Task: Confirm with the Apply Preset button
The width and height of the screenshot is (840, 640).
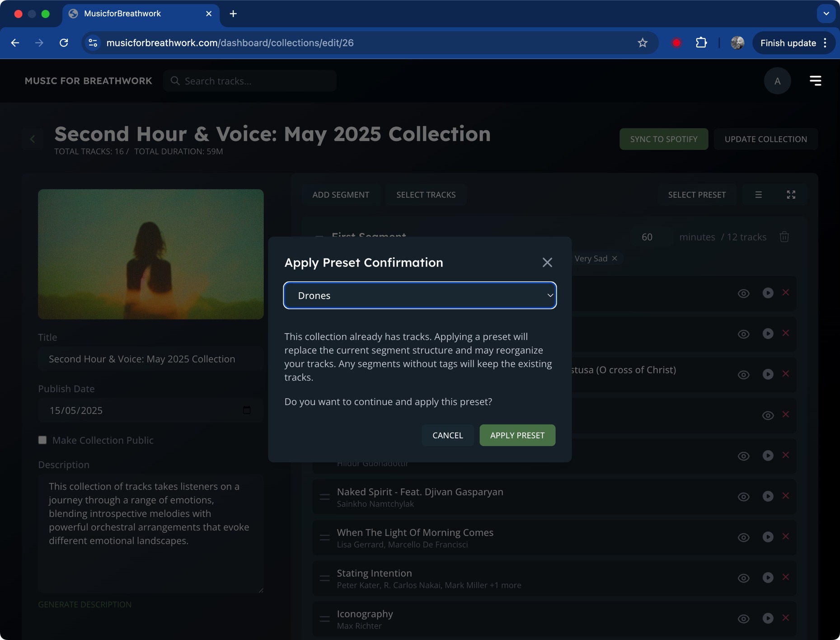Action: coord(517,435)
